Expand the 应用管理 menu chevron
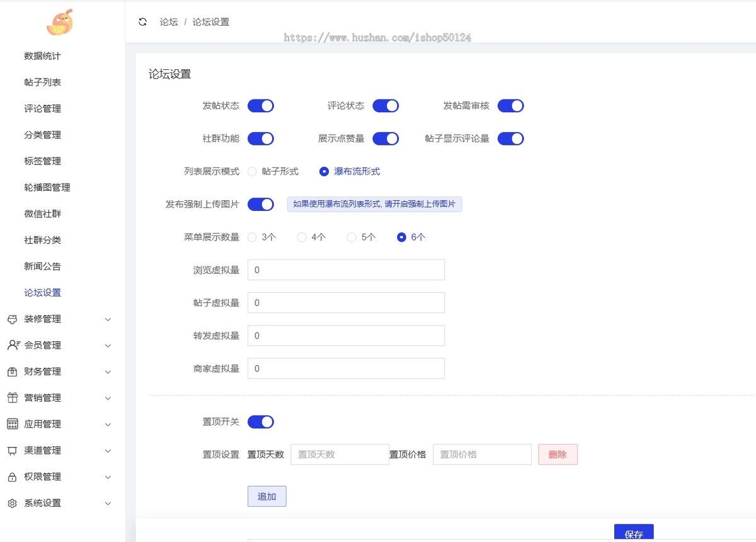756x542 pixels. (108, 424)
